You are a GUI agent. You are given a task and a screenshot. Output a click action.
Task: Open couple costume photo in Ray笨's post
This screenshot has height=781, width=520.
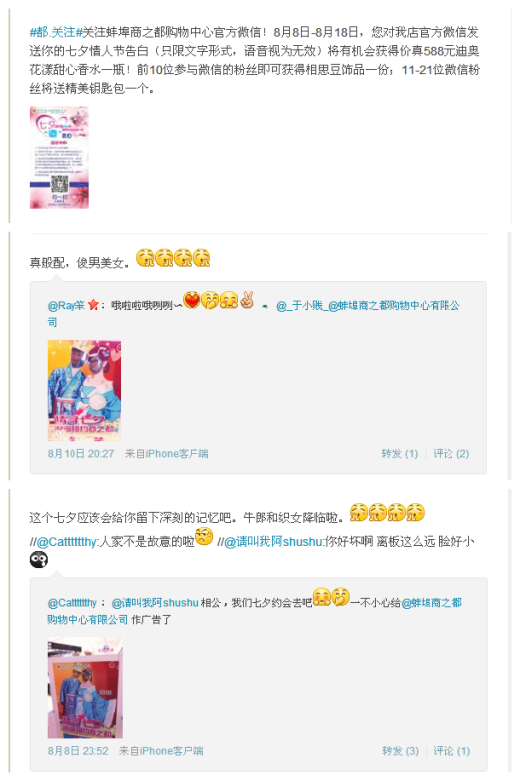[x=85, y=390]
